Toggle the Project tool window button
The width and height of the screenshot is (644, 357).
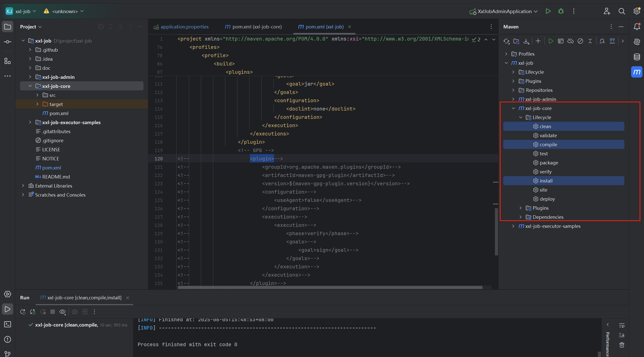[8, 27]
